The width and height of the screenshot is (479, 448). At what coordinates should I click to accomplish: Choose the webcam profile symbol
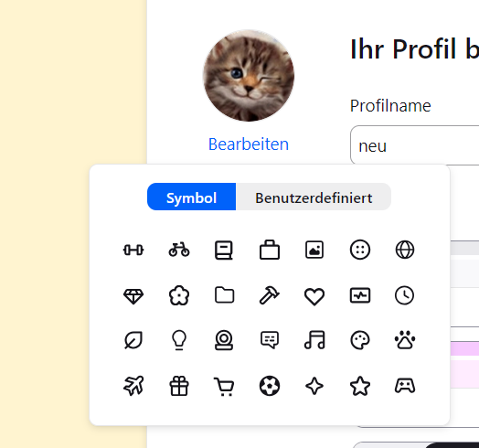pos(224,340)
